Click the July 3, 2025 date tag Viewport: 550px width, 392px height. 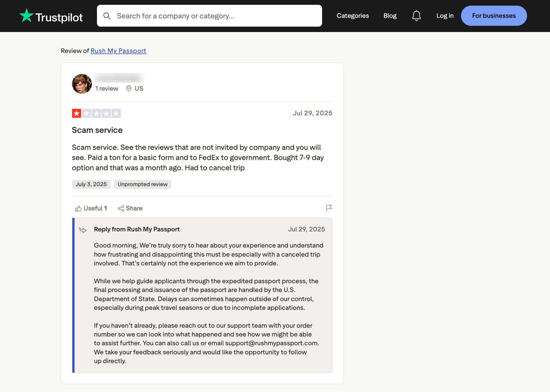(91, 184)
